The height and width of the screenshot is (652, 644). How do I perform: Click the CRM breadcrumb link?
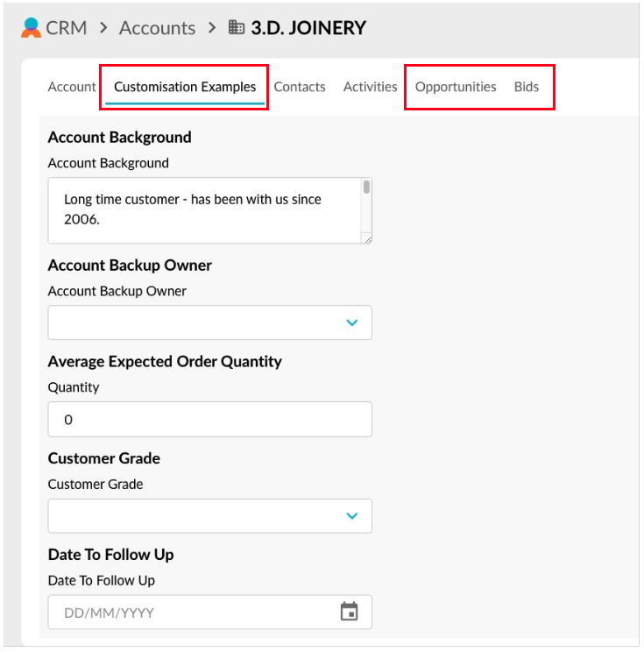point(67,27)
